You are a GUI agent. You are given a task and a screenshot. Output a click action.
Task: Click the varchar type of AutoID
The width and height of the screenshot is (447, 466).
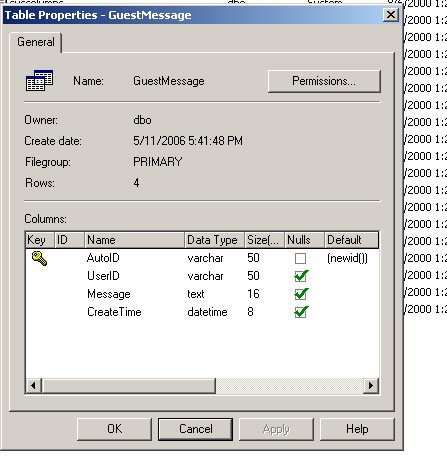pyautogui.click(x=205, y=258)
